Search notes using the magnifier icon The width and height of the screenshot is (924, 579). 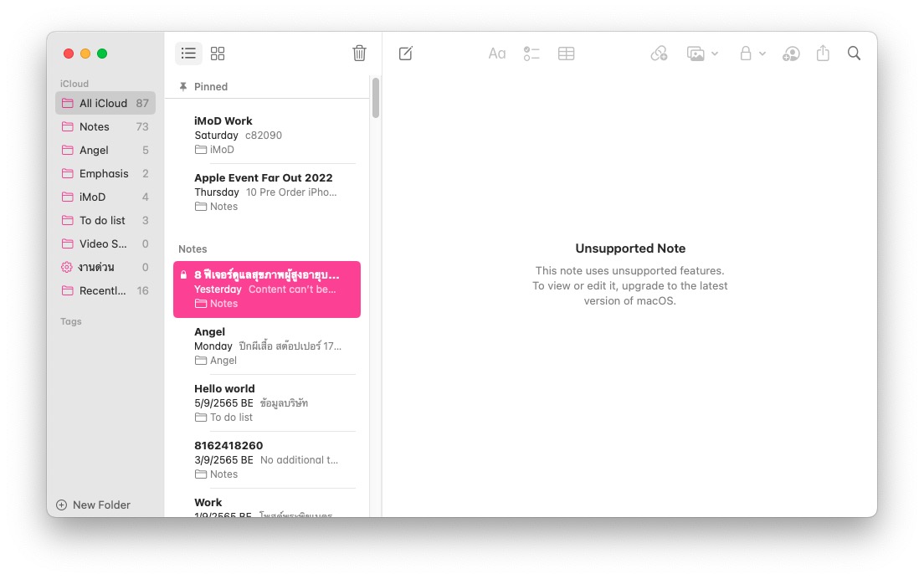(854, 54)
